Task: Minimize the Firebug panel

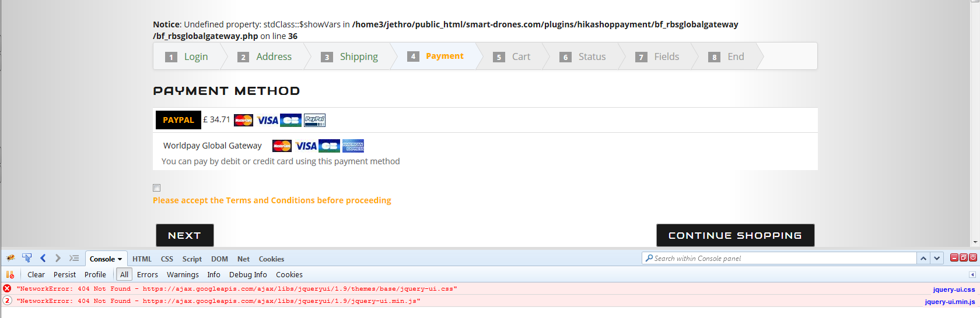Action: (954, 257)
